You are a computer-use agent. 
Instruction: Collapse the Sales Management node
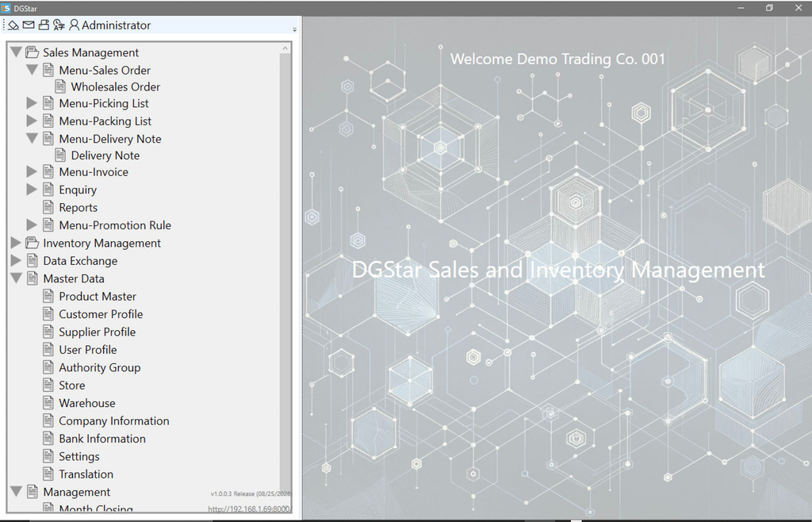pyautogui.click(x=16, y=52)
